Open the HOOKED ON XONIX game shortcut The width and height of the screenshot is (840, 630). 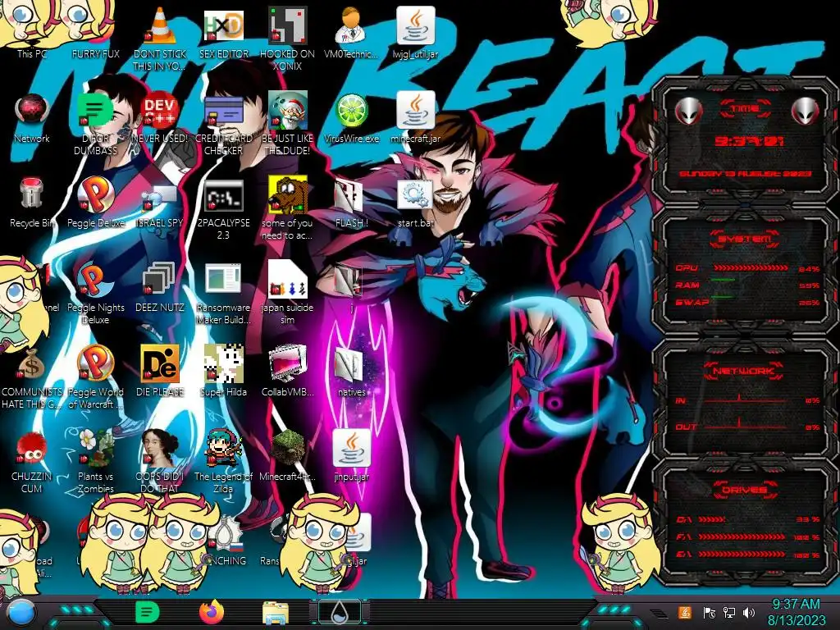[287, 25]
